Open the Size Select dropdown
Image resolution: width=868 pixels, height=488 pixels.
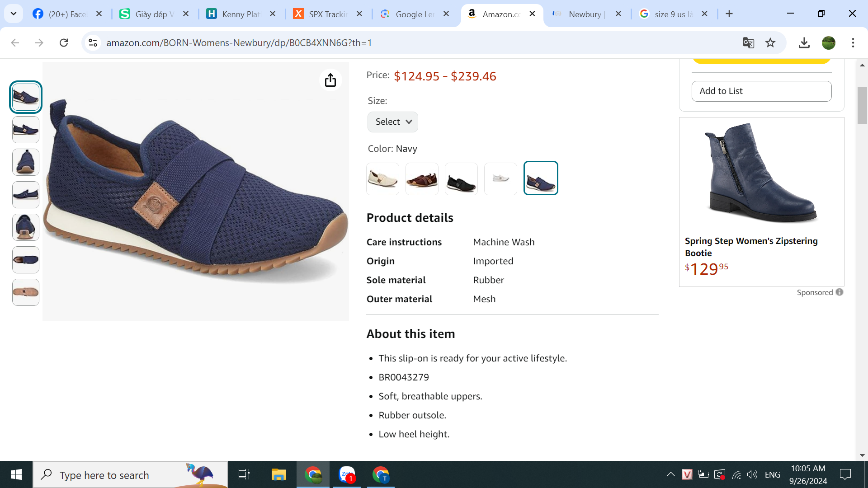click(x=392, y=122)
